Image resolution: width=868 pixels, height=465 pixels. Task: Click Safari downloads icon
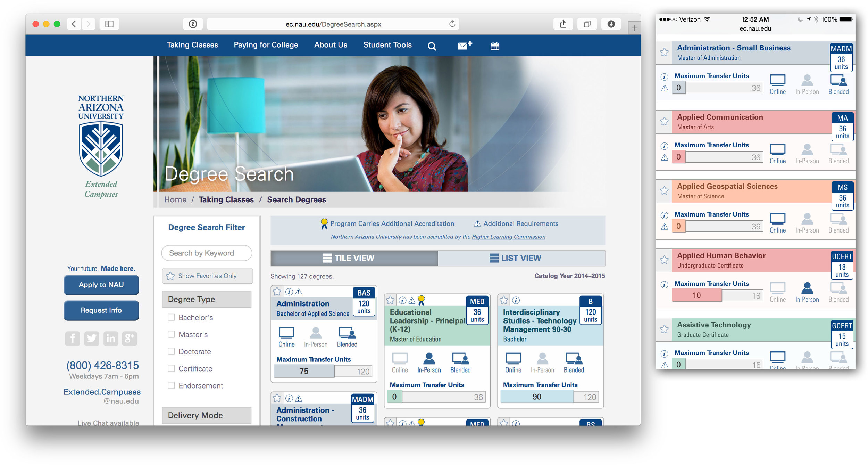pos(611,24)
